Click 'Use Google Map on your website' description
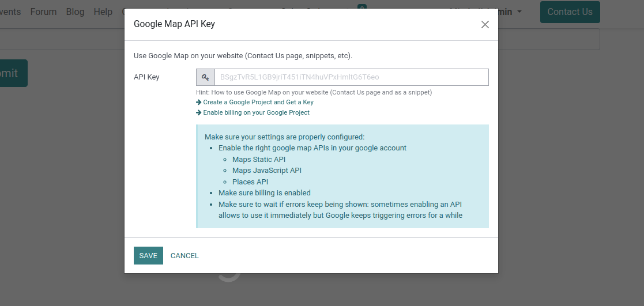 click(243, 56)
